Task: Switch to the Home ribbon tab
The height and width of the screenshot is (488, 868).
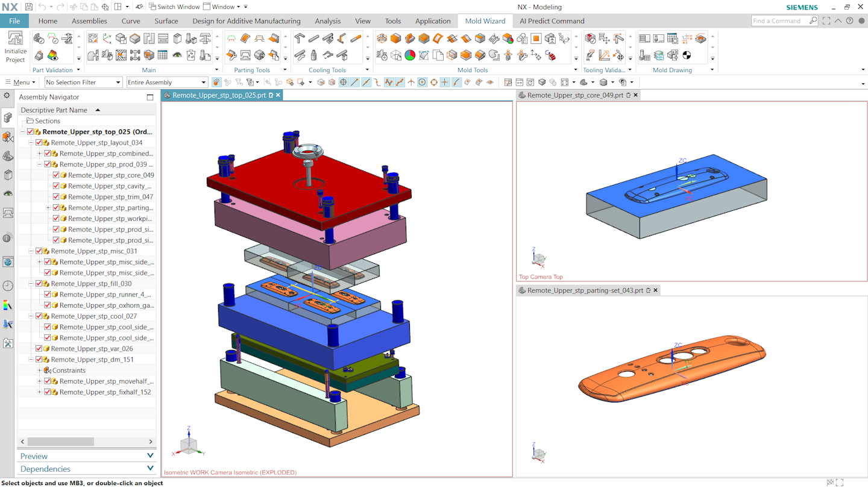Action: (x=48, y=20)
